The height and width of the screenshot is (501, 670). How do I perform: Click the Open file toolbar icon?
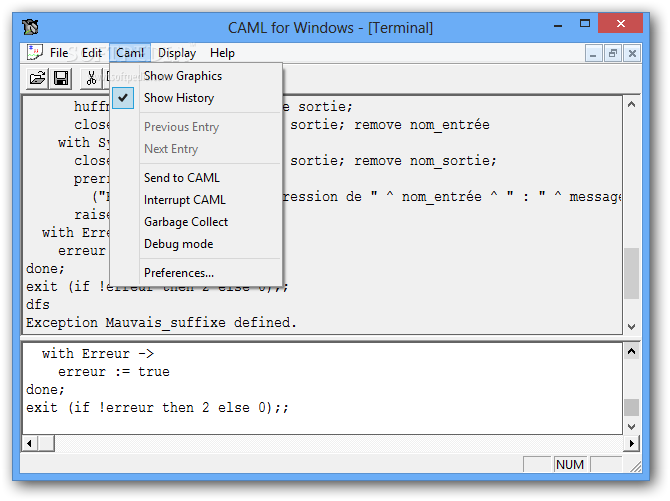37,78
